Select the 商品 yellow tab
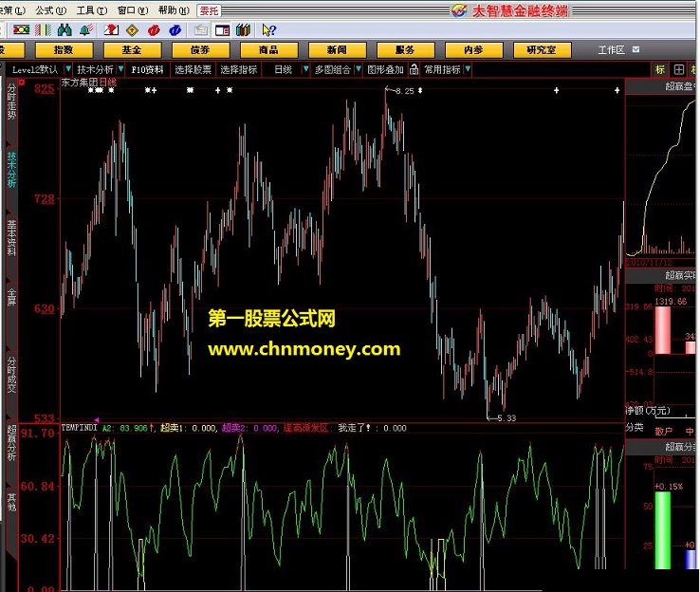Screen dimensions: 700x592 coord(268,50)
